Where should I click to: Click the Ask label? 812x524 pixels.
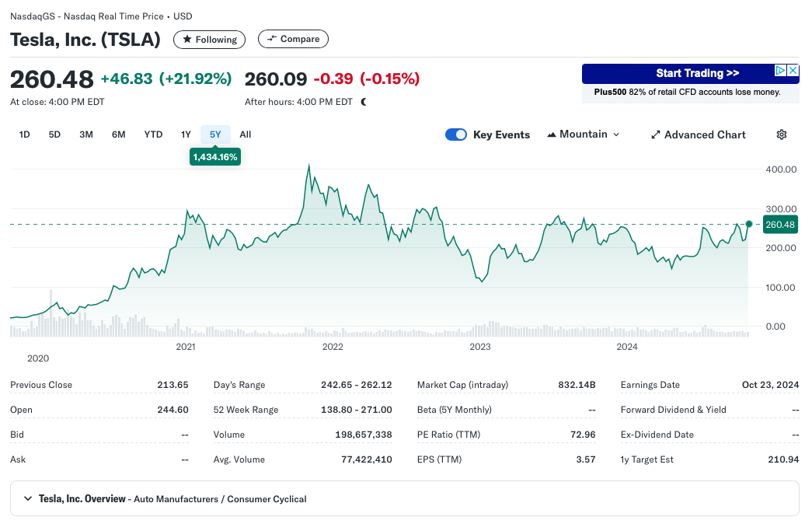click(18, 459)
